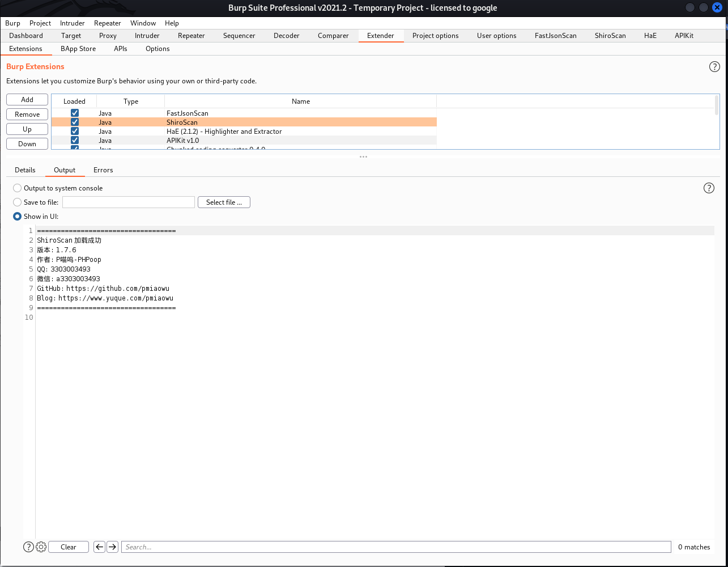Viewport: 728px width, 567px height.
Task: Open help for Burp Extensions section
Action: (714, 66)
